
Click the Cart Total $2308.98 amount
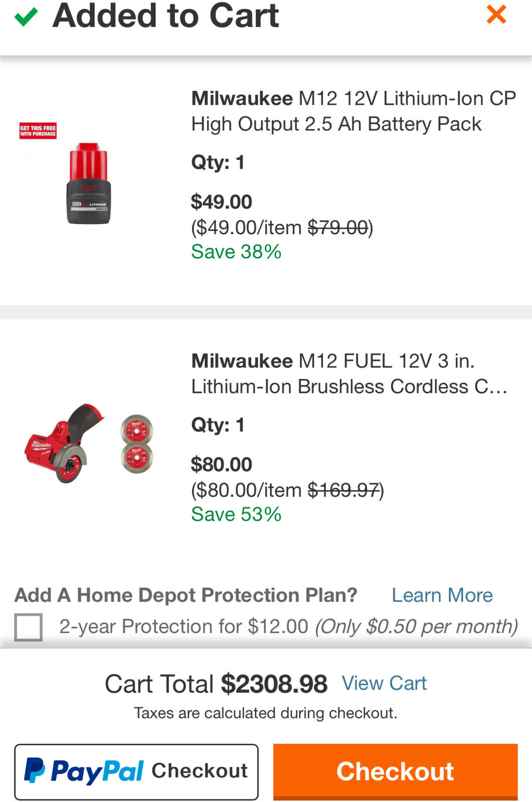click(274, 684)
